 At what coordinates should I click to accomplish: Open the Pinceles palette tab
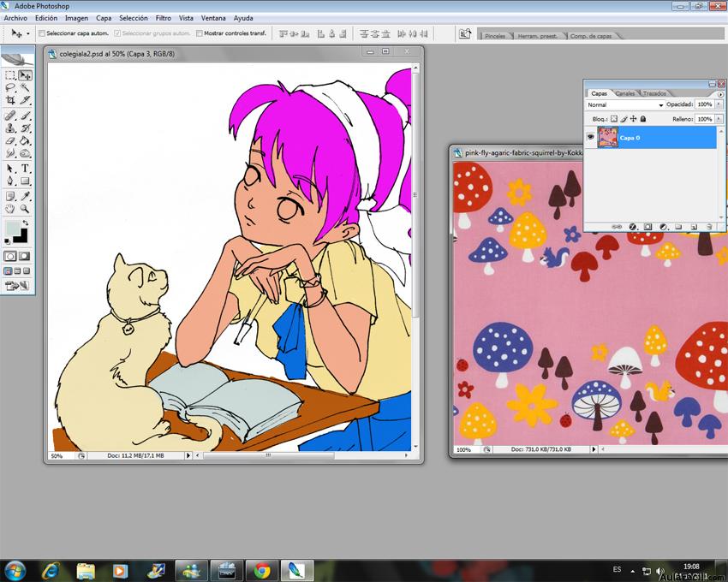tap(495, 36)
